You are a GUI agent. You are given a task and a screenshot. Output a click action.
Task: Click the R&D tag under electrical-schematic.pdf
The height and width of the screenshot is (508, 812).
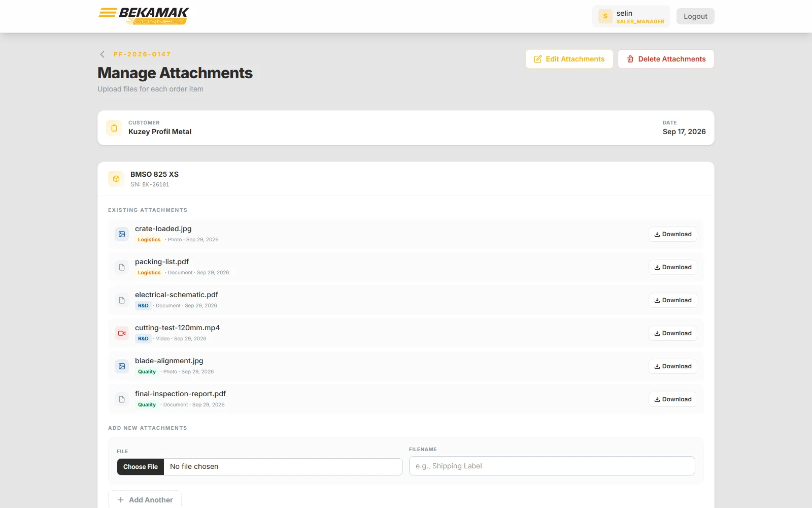click(143, 306)
